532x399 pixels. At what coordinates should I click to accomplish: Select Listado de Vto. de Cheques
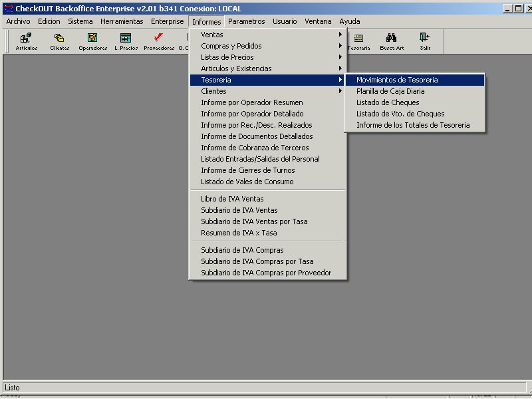[x=415, y=114]
